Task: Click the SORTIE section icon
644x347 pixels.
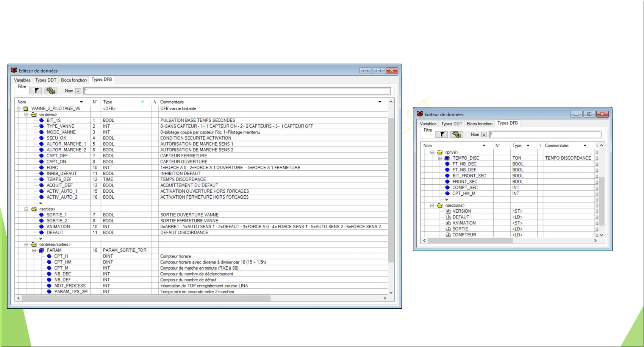Action: pyautogui.click(x=448, y=229)
